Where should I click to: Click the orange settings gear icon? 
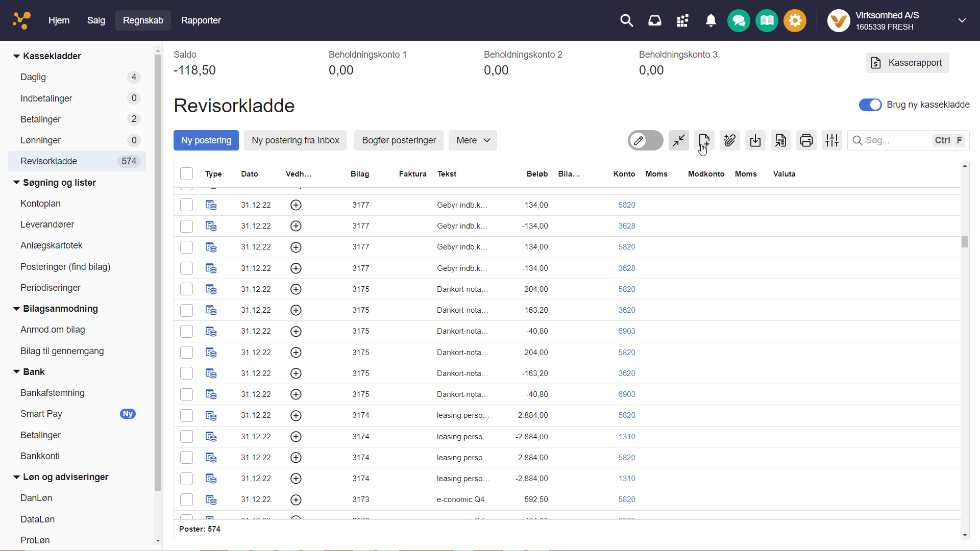pyautogui.click(x=795, y=21)
